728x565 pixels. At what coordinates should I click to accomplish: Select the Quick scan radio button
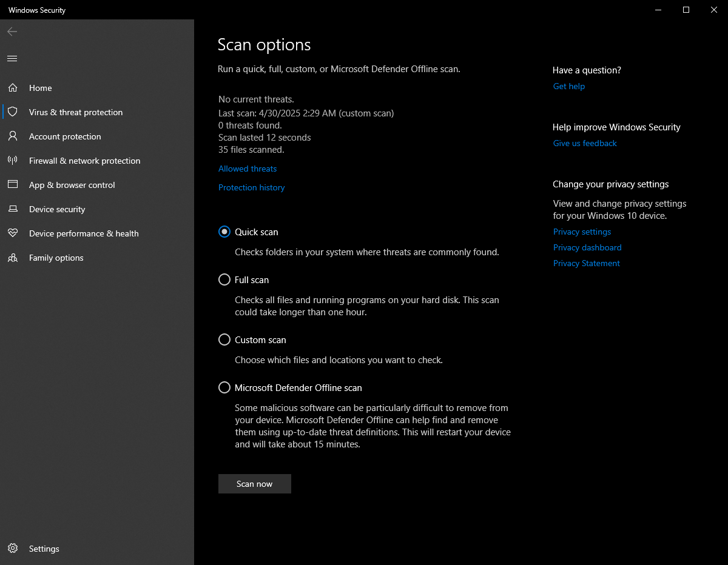[x=224, y=232]
